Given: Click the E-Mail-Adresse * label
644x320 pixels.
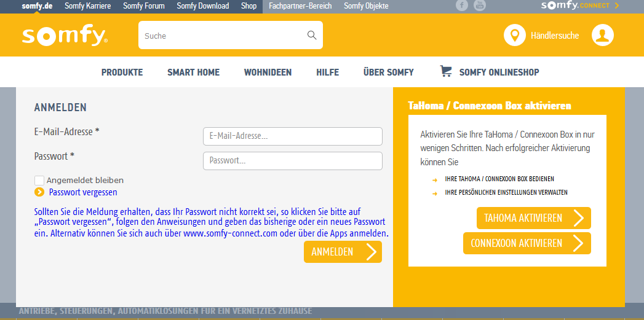Looking at the screenshot, I should click(x=67, y=131).
